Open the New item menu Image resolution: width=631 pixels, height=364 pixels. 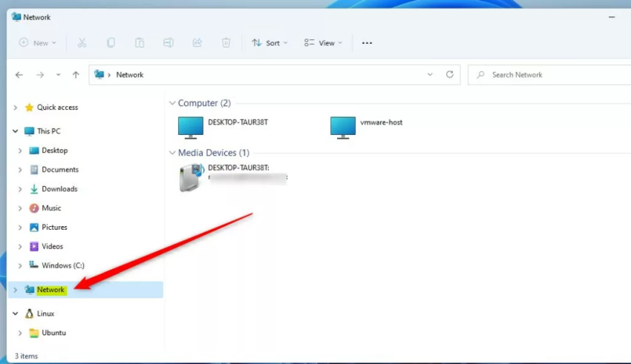38,42
